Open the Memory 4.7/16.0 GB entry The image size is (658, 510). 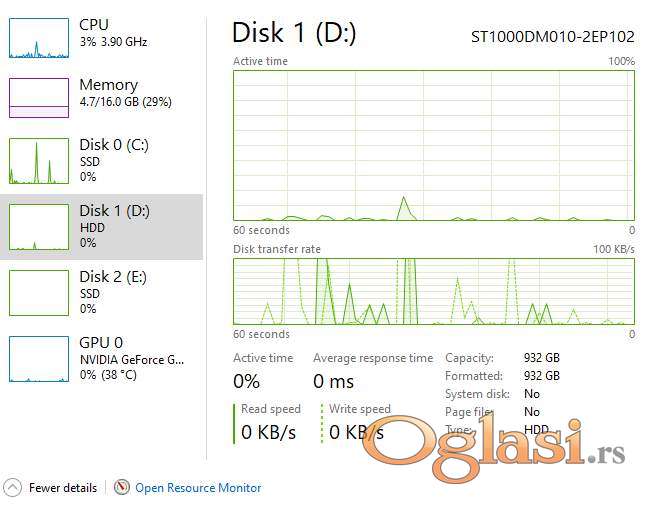pos(124,93)
